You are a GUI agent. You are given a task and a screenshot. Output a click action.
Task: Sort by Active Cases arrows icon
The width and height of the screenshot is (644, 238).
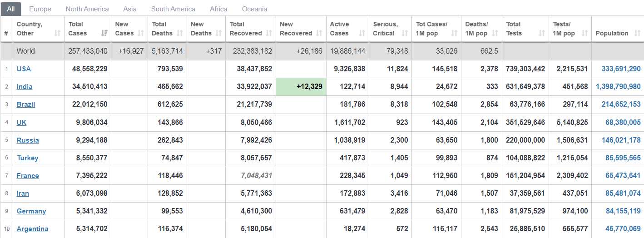click(x=362, y=33)
